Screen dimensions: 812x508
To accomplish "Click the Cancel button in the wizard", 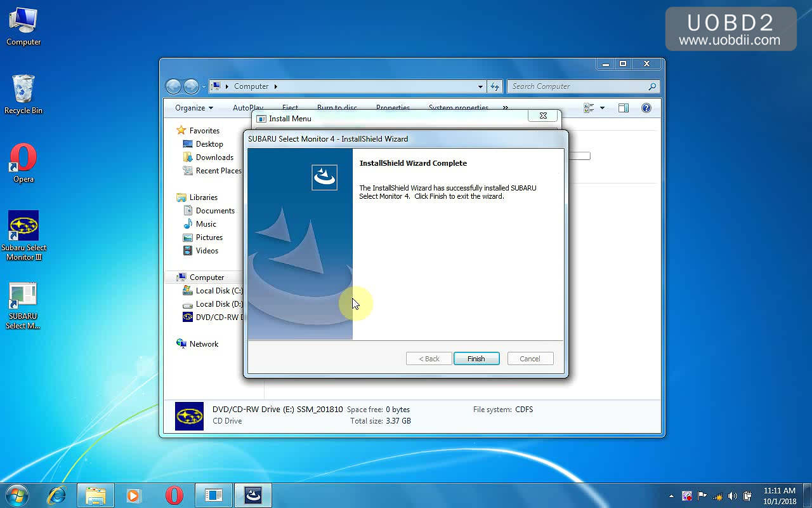I will [530, 359].
